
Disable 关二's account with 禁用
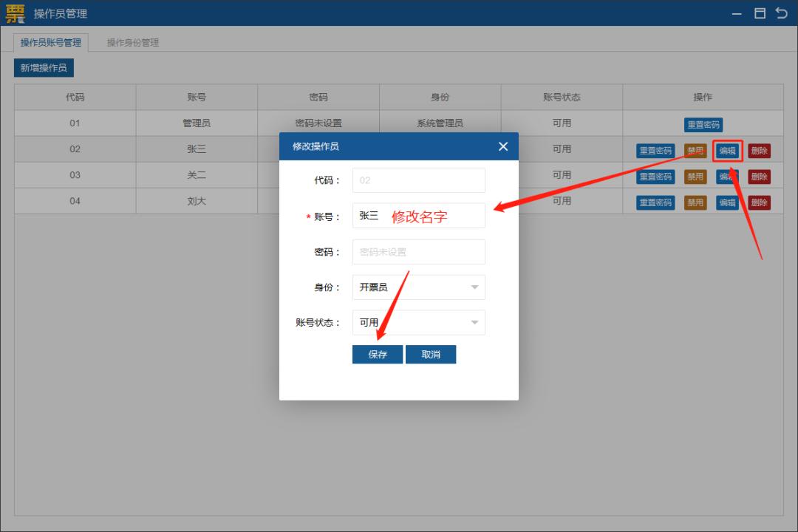pos(695,177)
